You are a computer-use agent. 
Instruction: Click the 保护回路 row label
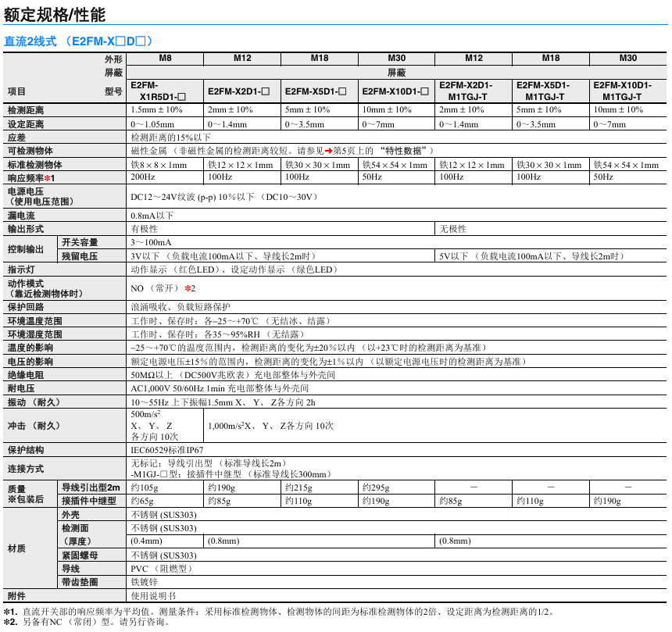[25, 307]
